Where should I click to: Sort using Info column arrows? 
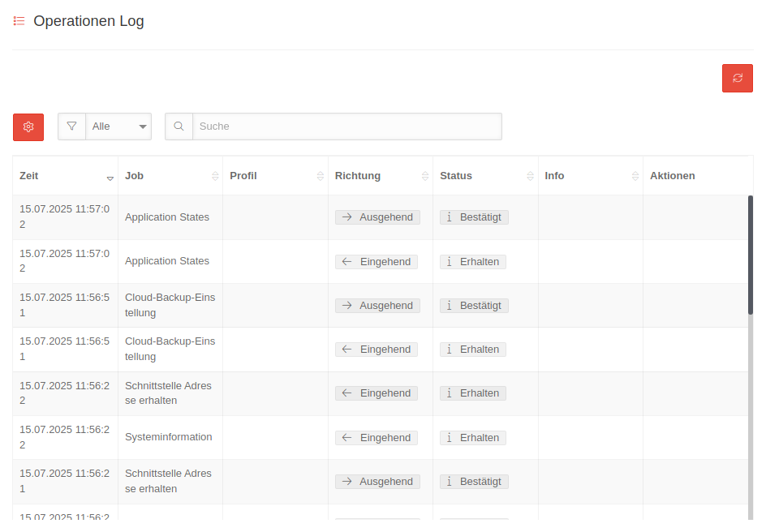tap(635, 176)
